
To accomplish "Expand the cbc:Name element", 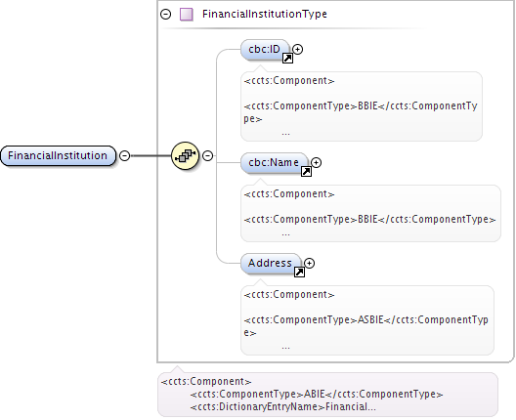I will click(316, 162).
